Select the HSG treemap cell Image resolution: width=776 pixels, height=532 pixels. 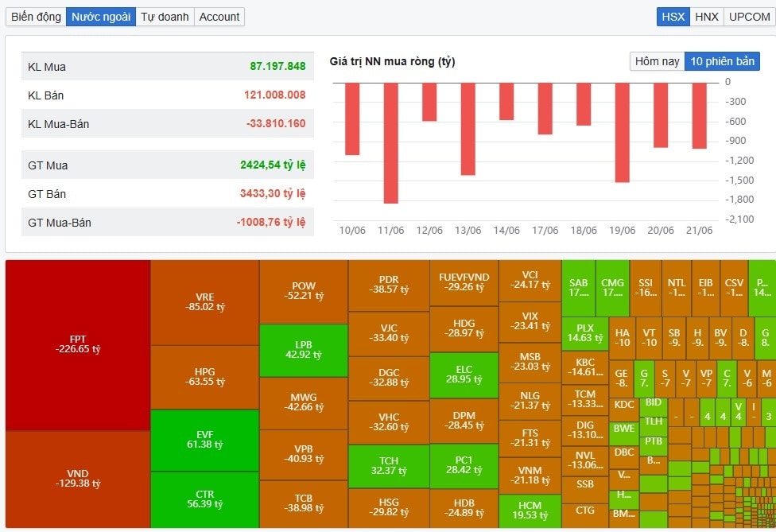click(x=389, y=508)
